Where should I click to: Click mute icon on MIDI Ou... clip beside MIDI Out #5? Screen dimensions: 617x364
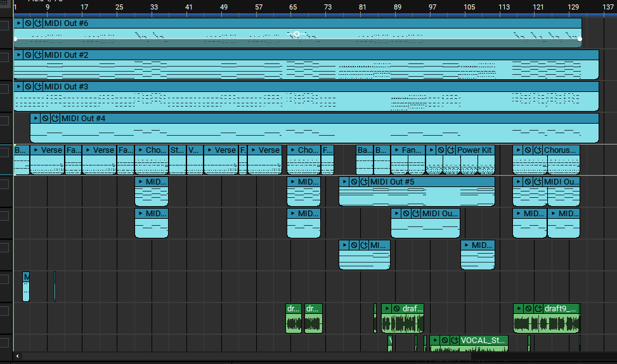point(528,181)
